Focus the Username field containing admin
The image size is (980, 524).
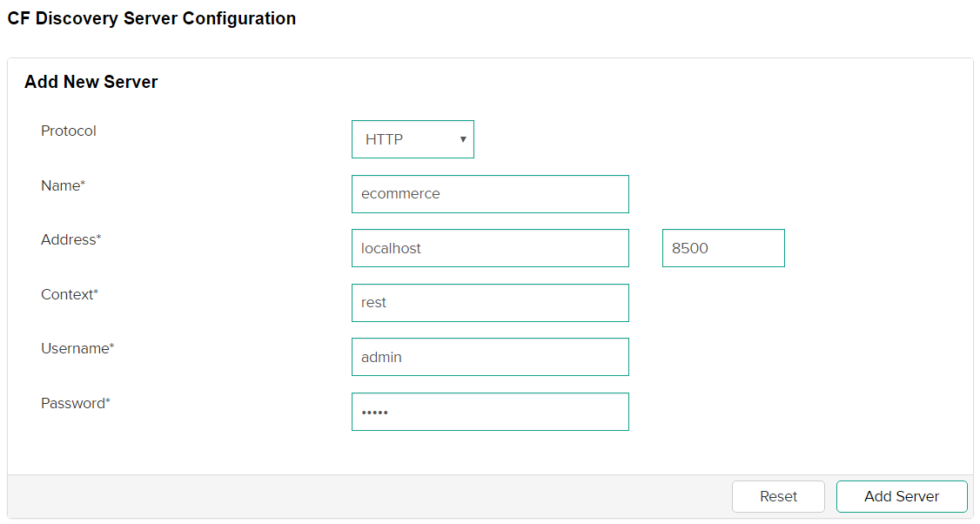(x=490, y=357)
